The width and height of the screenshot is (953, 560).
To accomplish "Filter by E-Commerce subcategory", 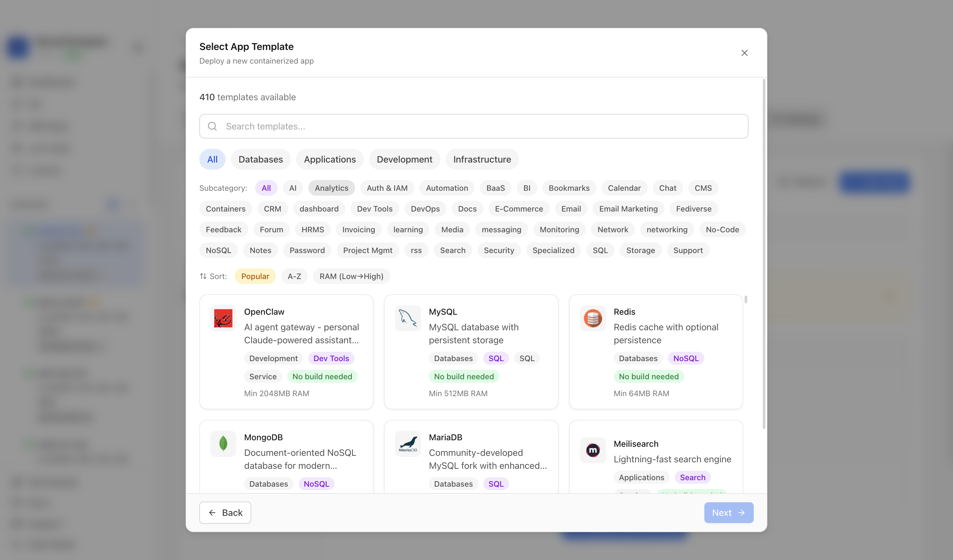I will [x=519, y=209].
